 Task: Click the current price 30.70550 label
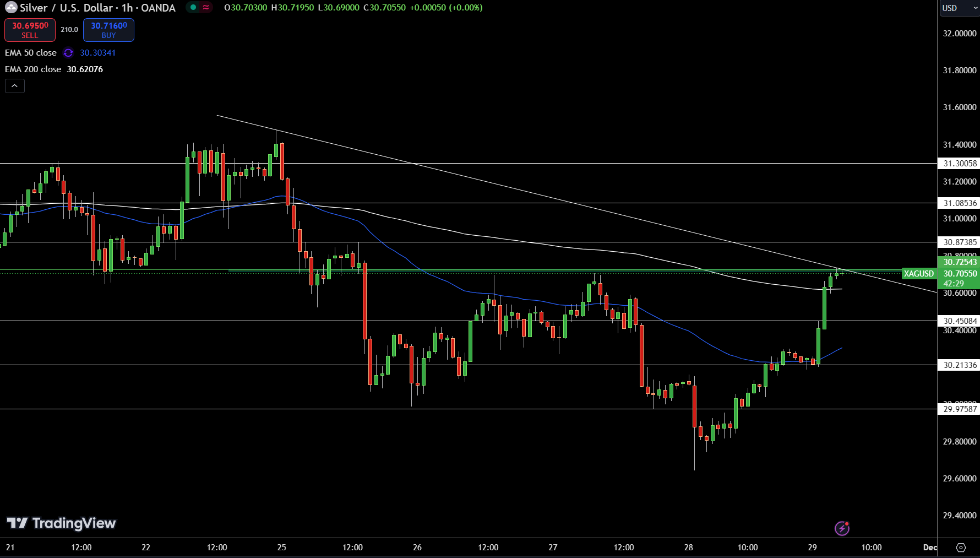[x=960, y=274]
